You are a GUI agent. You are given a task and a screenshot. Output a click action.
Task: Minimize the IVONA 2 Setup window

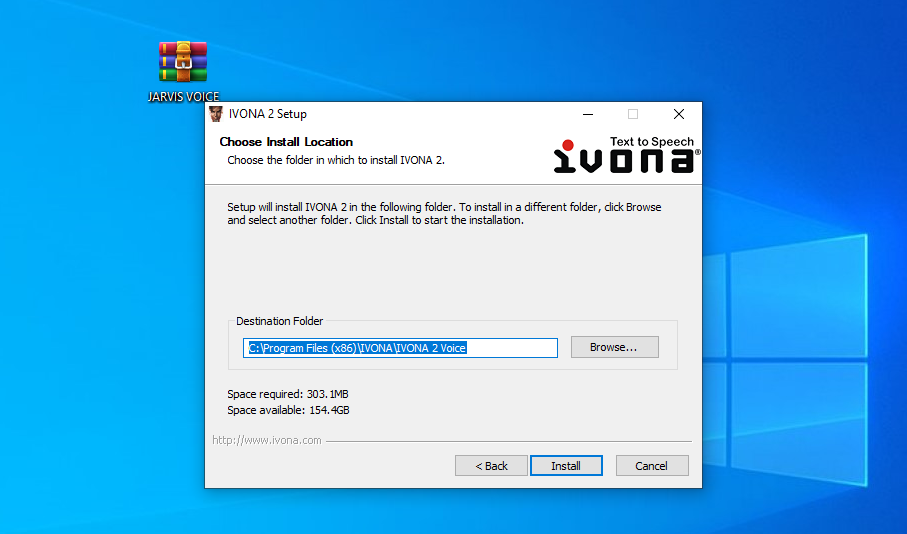588,114
